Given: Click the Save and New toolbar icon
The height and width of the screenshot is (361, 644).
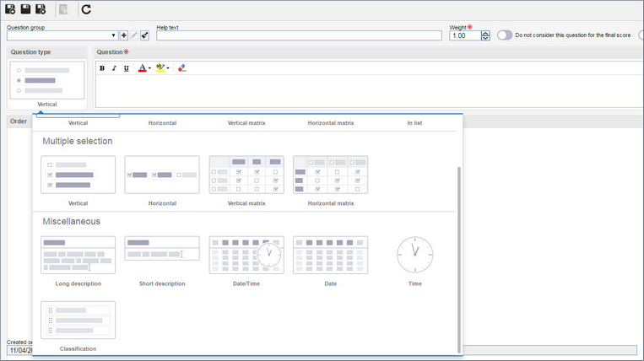Looking at the screenshot, I should pyautogui.click(x=10, y=9).
